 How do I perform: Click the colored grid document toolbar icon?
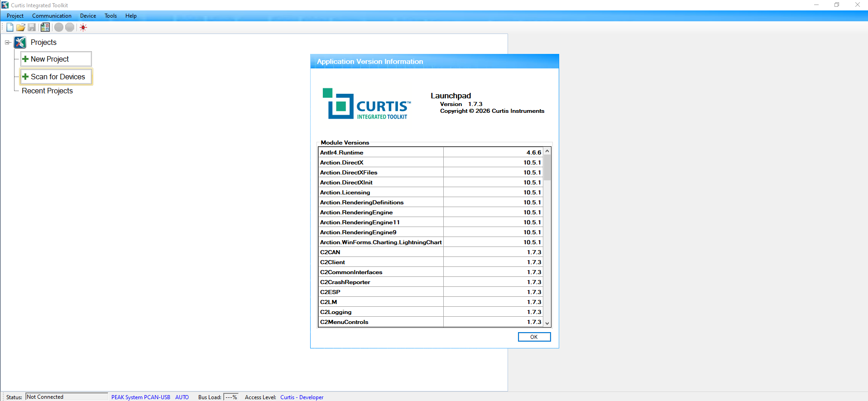point(45,27)
